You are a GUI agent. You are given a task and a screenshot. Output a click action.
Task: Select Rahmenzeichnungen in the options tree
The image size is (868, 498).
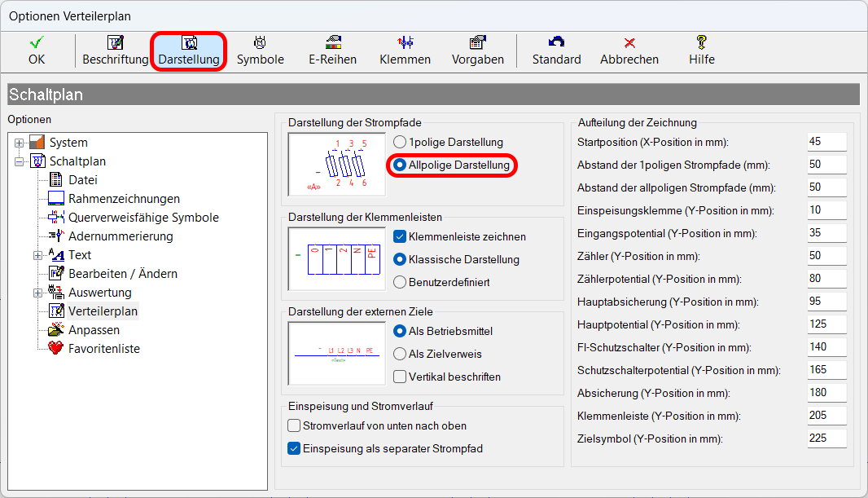pyautogui.click(x=124, y=199)
